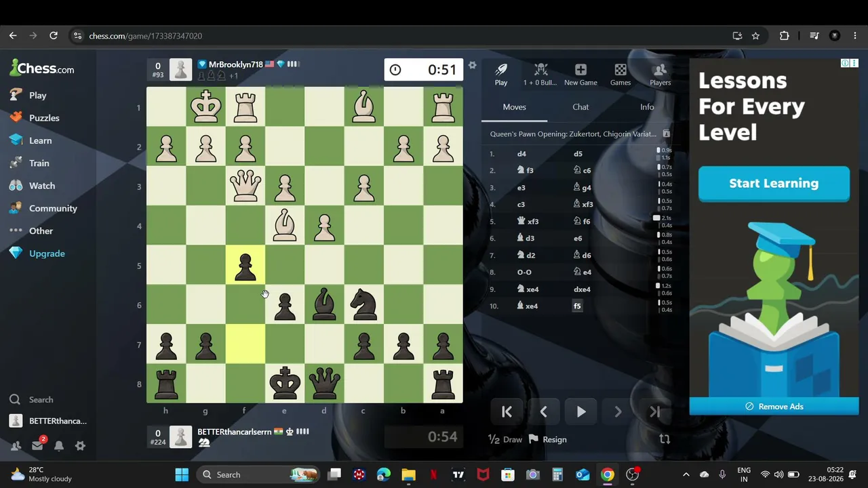Click Remove Ads button
The image size is (868, 488).
pyautogui.click(x=774, y=407)
